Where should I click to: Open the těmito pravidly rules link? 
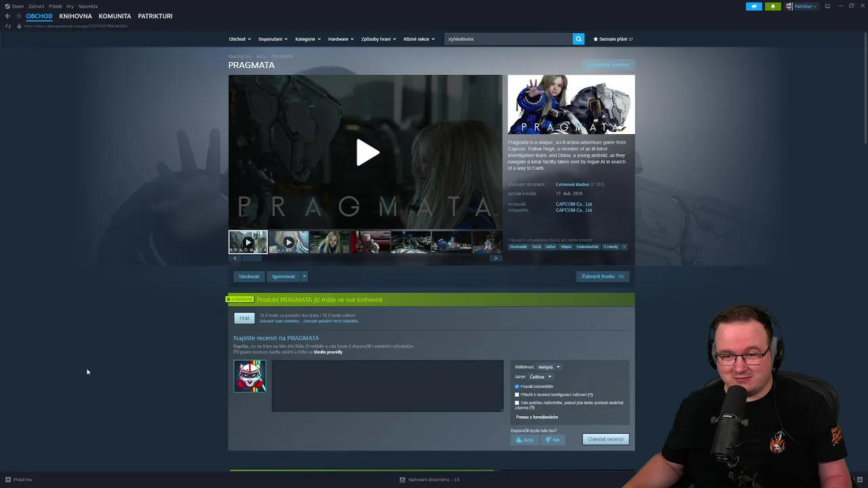[x=328, y=352]
